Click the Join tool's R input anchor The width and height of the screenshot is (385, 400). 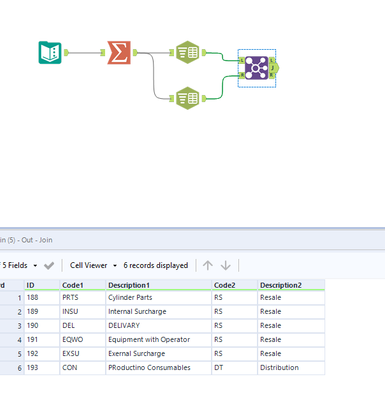click(x=242, y=75)
